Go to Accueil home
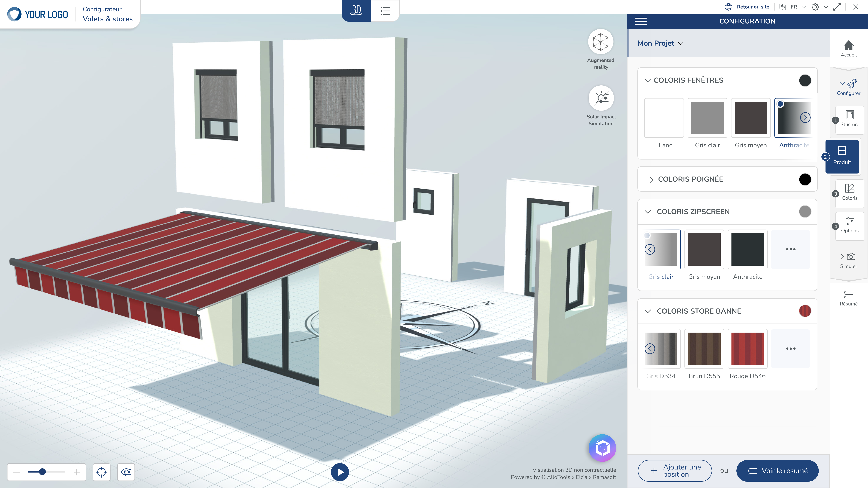Image resolution: width=868 pixels, height=488 pixels. (848, 48)
